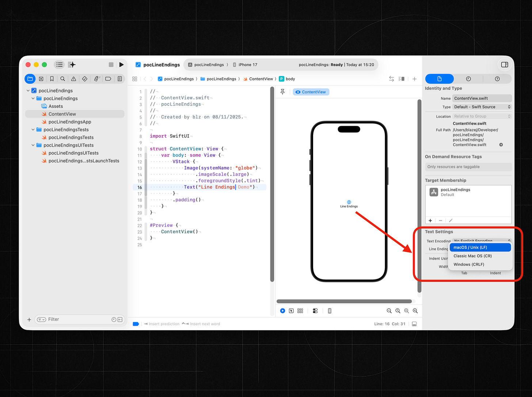Open the Text Encoding dropdown
Image resolution: width=532 pixels, height=397 pixels.
[482, 241]
